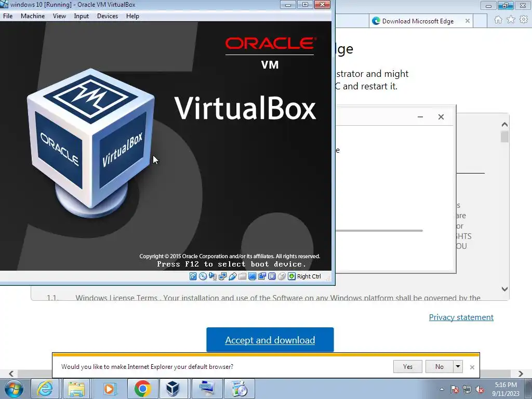Image resolution: width=532 pixels, height=399 pixels.
Task: Open the Input menu
Action: point(82,16)
